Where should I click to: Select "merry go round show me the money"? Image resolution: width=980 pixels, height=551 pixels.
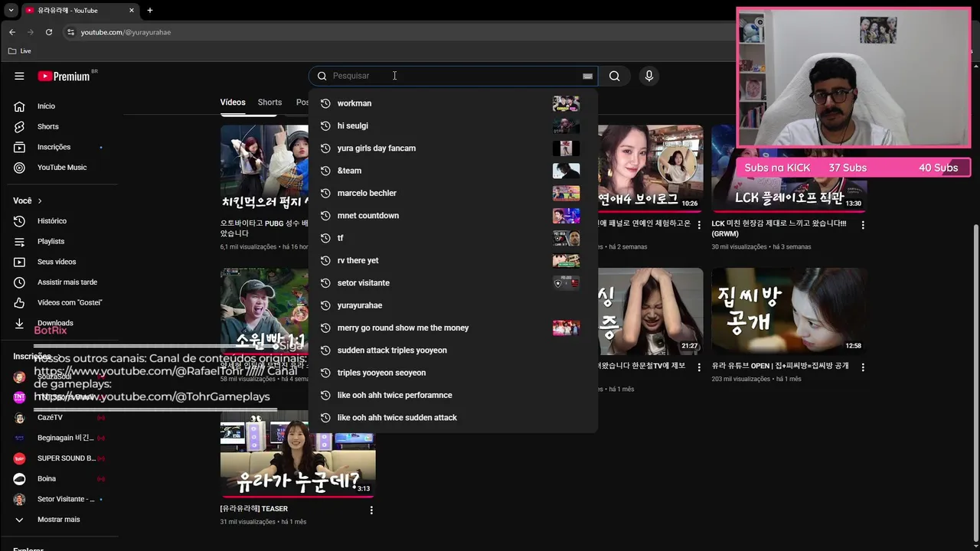tap(452, 328)
